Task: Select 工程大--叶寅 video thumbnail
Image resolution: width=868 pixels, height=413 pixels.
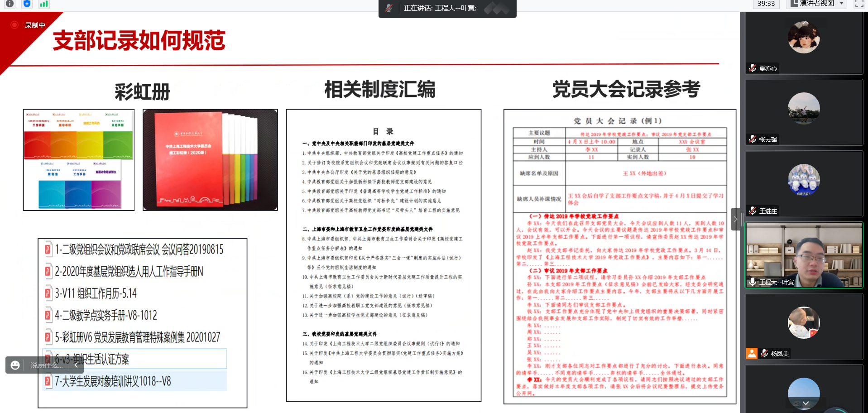Action: tap(804, 254)
